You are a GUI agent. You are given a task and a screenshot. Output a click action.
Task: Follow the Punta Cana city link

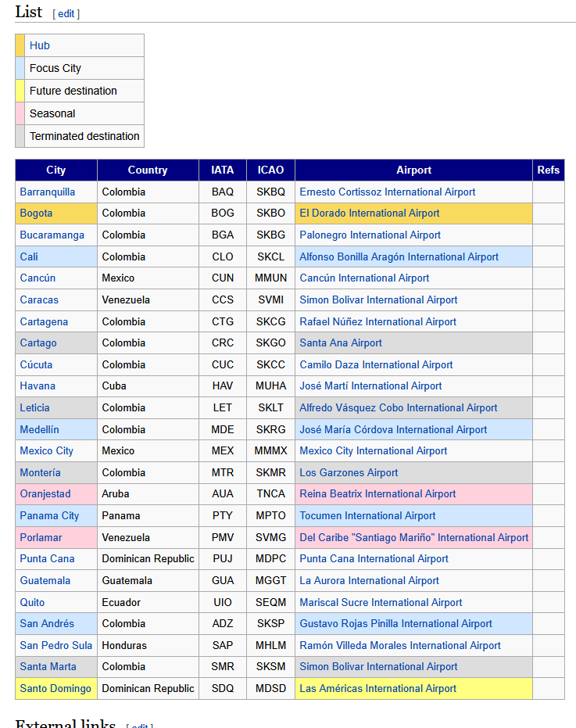[47, 558]
